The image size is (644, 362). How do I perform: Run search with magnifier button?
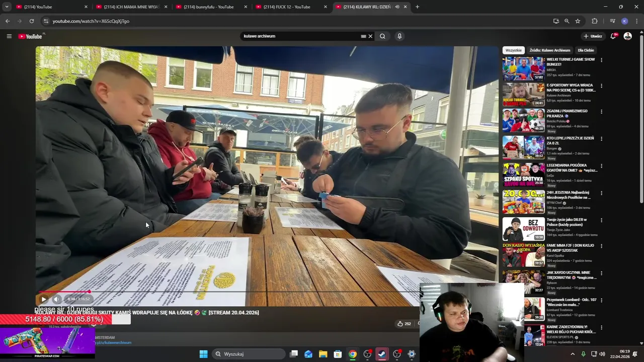pyautogui.click(x=382, y=36)
